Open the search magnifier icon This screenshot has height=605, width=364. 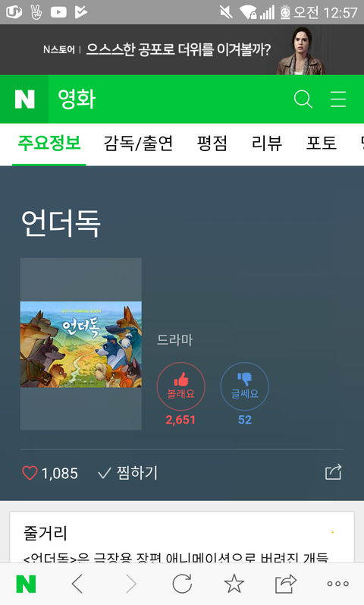tap(303, 99)
